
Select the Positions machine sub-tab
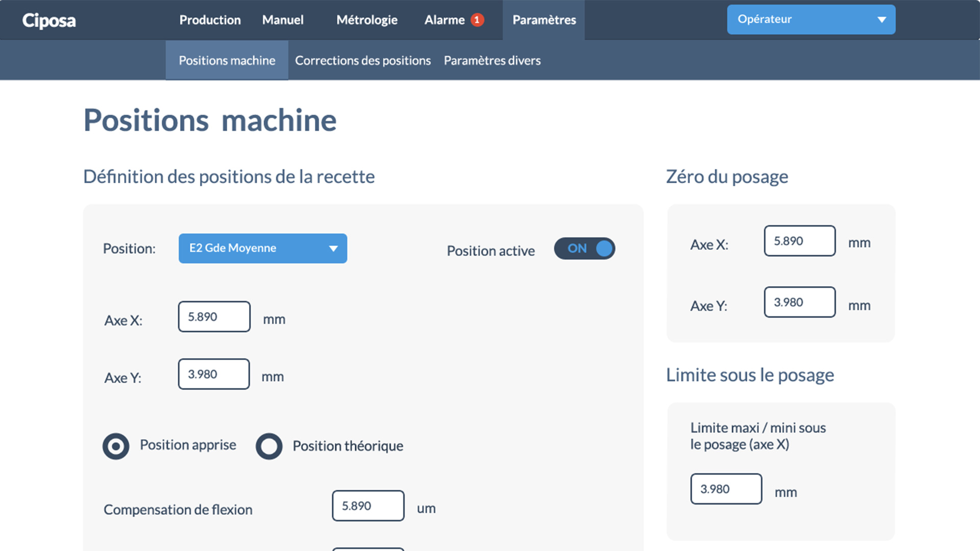tap(227, 61)
